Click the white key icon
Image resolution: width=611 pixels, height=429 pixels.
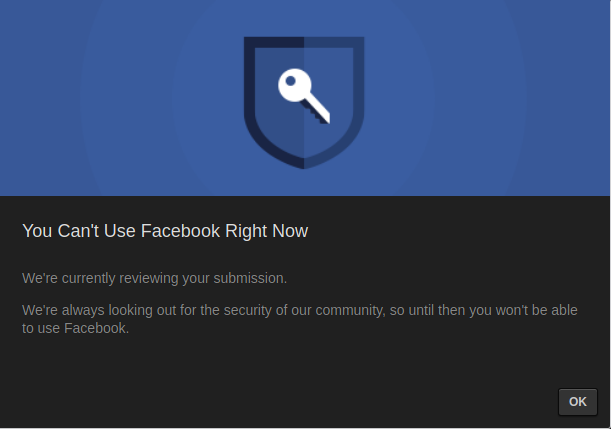(304, 96)
